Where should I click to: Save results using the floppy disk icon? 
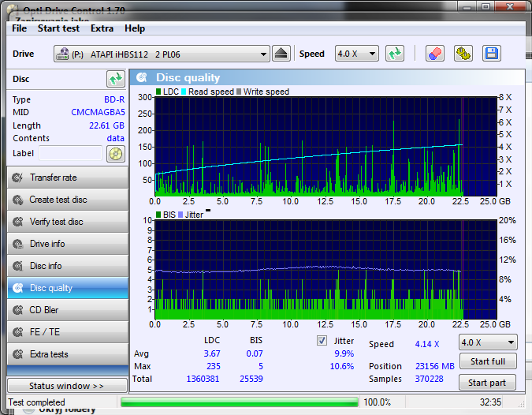[492, 54]
